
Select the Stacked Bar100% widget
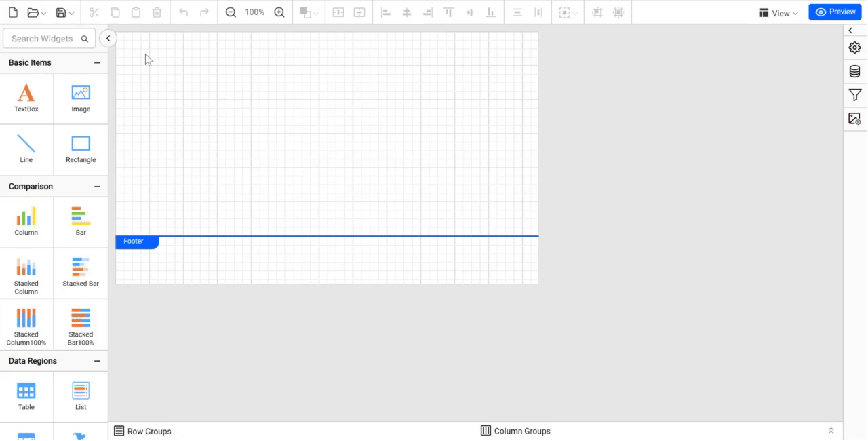coord(81,325)
